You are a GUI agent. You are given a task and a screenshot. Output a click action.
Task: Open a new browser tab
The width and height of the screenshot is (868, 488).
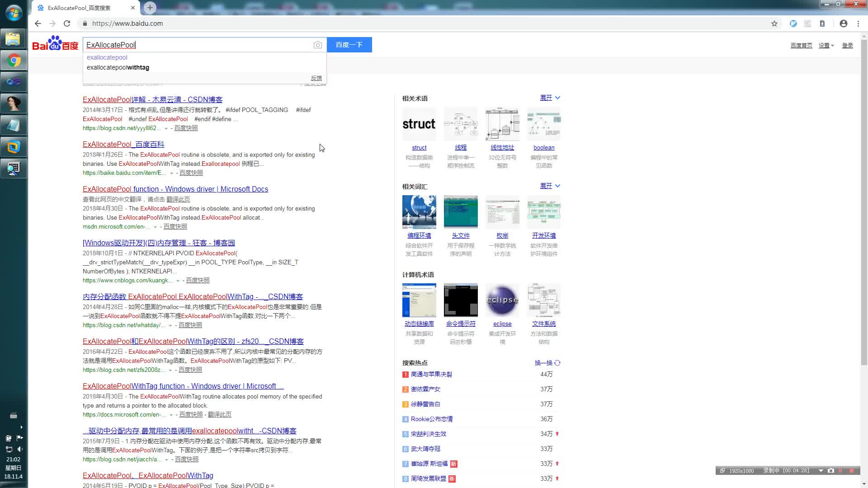[x=150, y=8]
